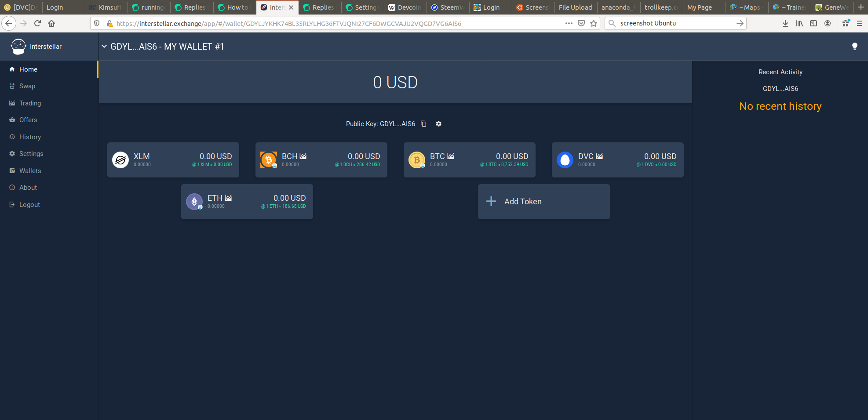Image resolution: width=868 pixels, height=420 pixels.
Task: Open the page actions three-dot menu
Action: click(x=569, y=23)
